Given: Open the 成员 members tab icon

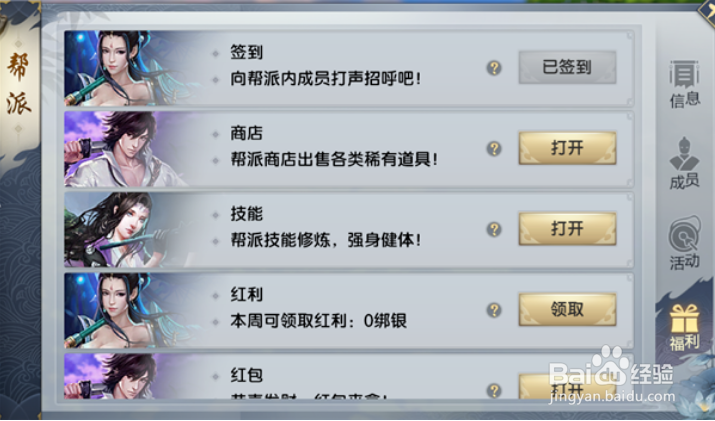Looking at the screenshot, I should [684, 163].
